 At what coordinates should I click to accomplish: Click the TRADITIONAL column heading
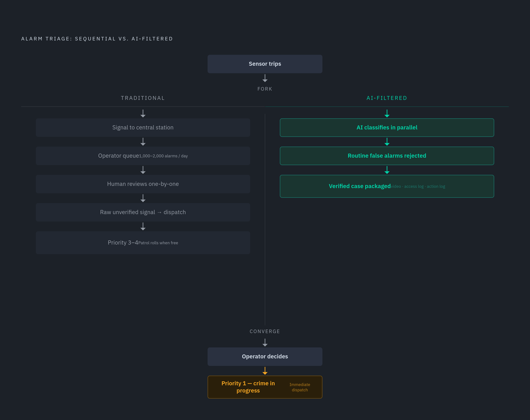point(143,98)
